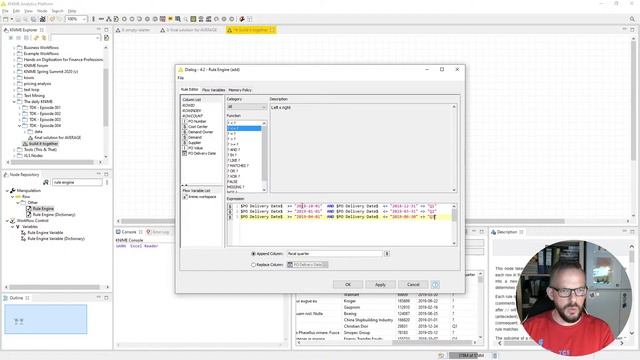Open the main toolbar zoom percentage dropdown
Screen dimensions: 640x360
pos(84,19)
